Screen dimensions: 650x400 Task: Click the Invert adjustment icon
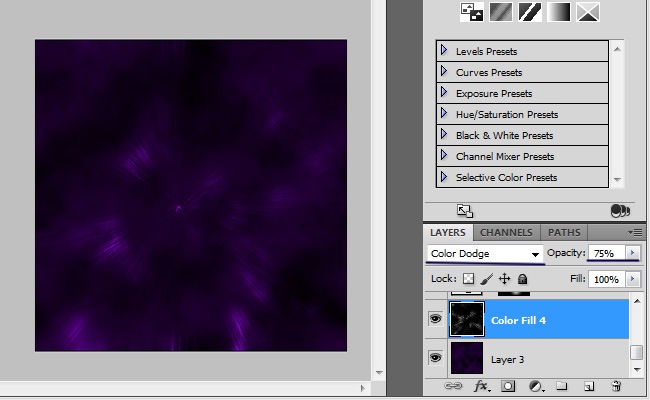point(470,12)
